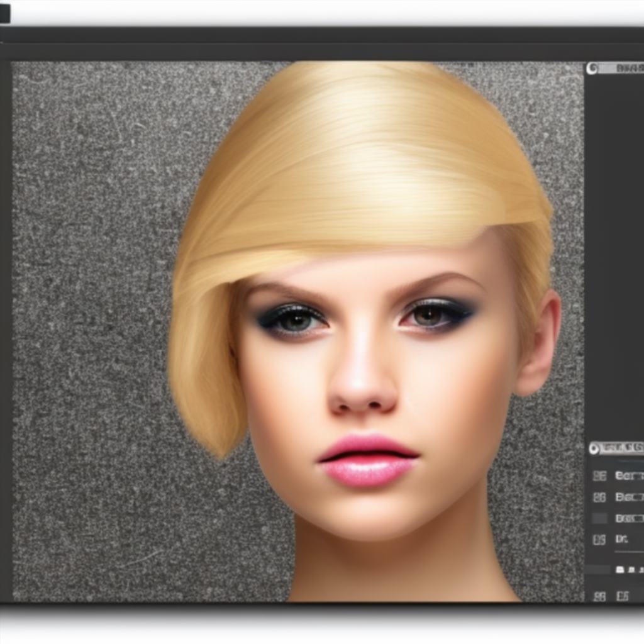
Task: Select the second layer row label
Action: [x=629, y=497]
